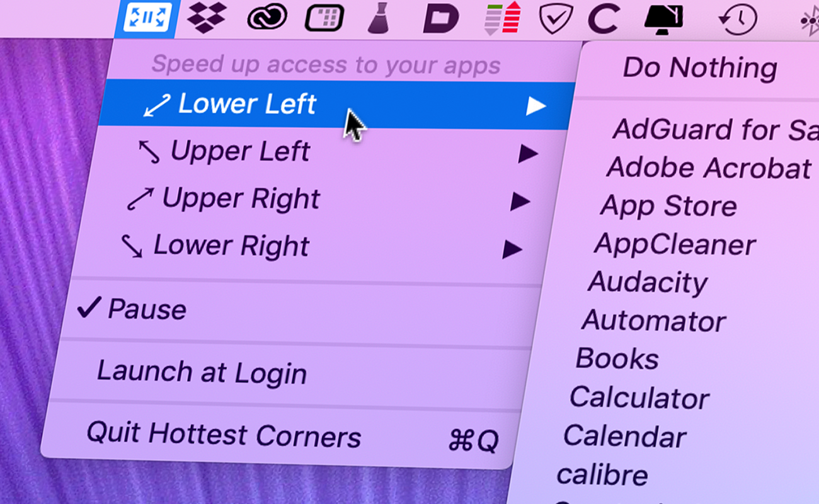Click the bold D menu bar icon
The width and height of the screenshot is (819, 504).
[441, 18]
